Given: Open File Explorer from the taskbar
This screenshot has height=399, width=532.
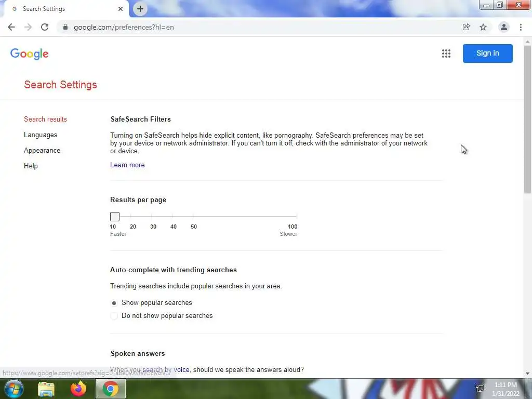Looking at the screenshot, I should tap(46, 389).
